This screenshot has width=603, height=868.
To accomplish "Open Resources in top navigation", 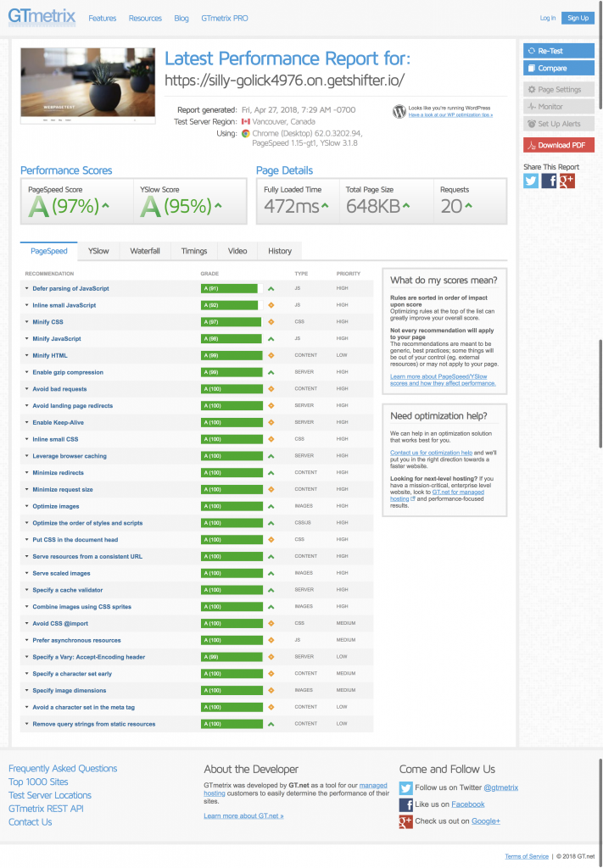I will [145, 19].
